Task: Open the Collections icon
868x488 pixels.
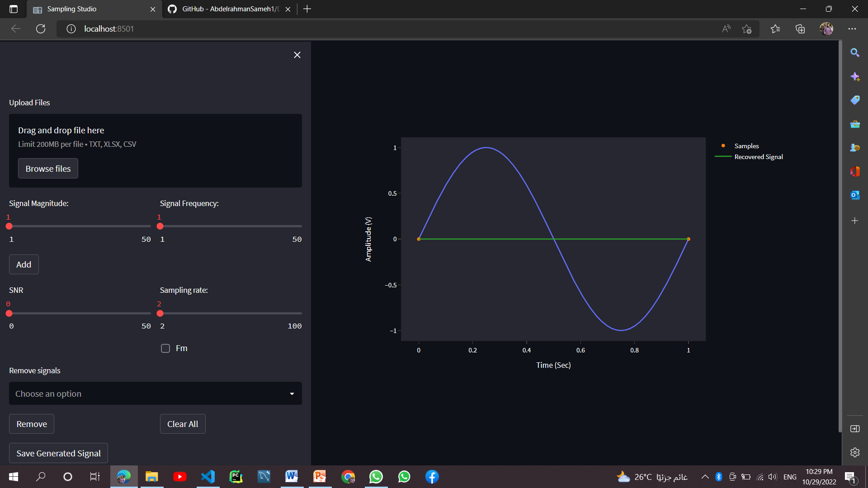Action: click(x=800, y=29)
